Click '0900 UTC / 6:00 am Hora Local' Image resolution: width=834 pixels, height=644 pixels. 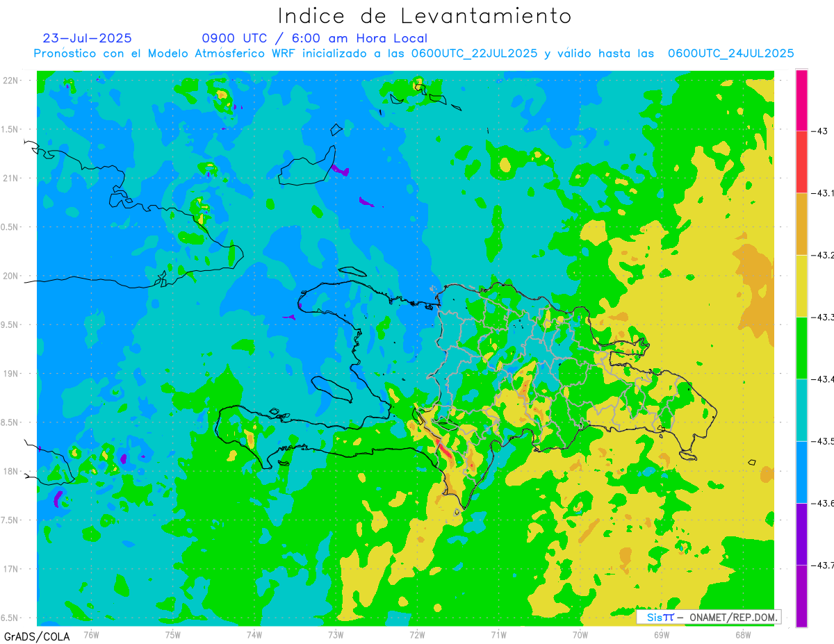pos(314,38)
